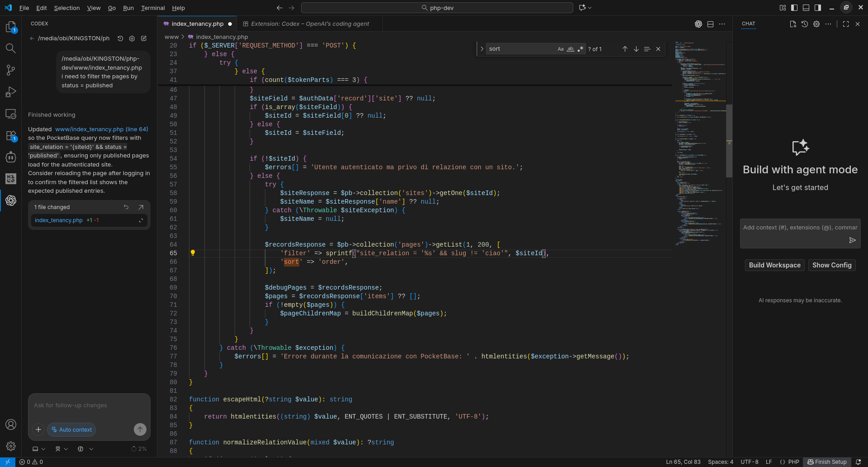The width and height of the screenshot is (868, 467).
Task: Go to next find match arrow
Action: click(636, 49)
